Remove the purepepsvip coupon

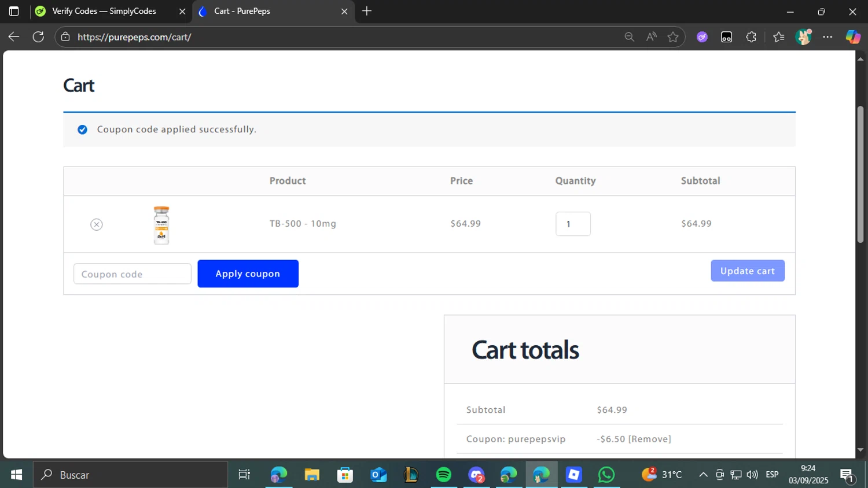(x=650, y=439)
